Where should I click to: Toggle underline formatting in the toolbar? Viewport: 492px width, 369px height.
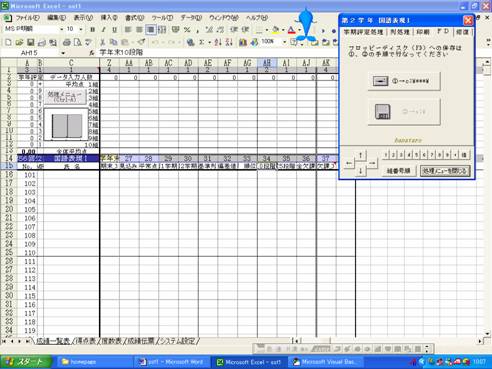point(114,30)
